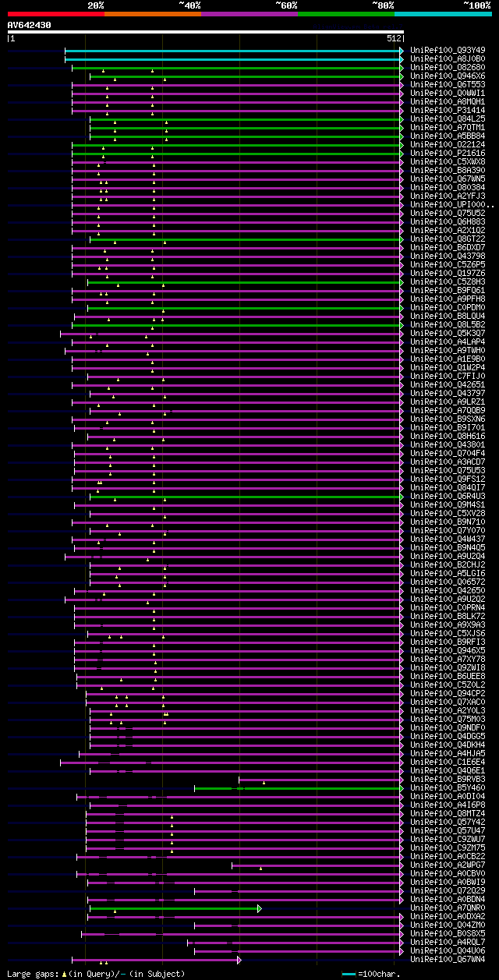This screenshot has width=499, height=980.
Task: Select label UniRef100_C7FIJ0
Action: (448, 377)
